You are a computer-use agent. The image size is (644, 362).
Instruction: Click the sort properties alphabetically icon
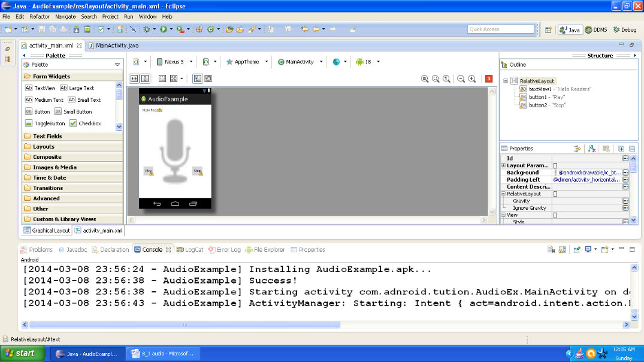pos(592,149)
